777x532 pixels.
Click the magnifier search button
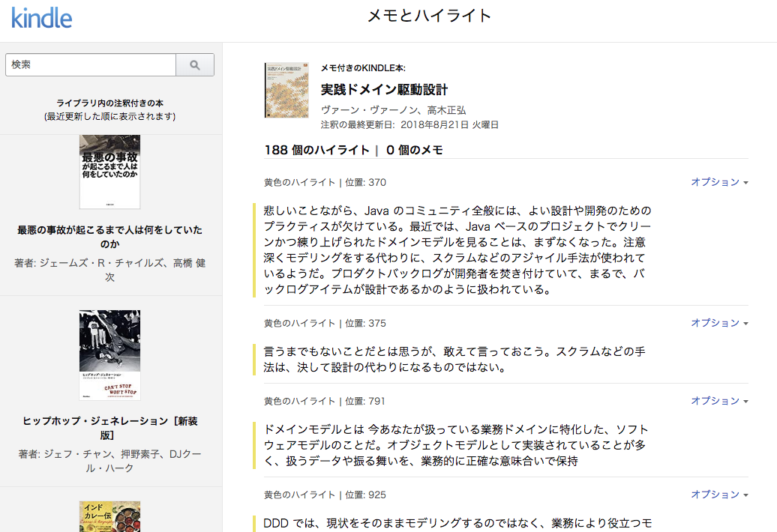(195, 65)
